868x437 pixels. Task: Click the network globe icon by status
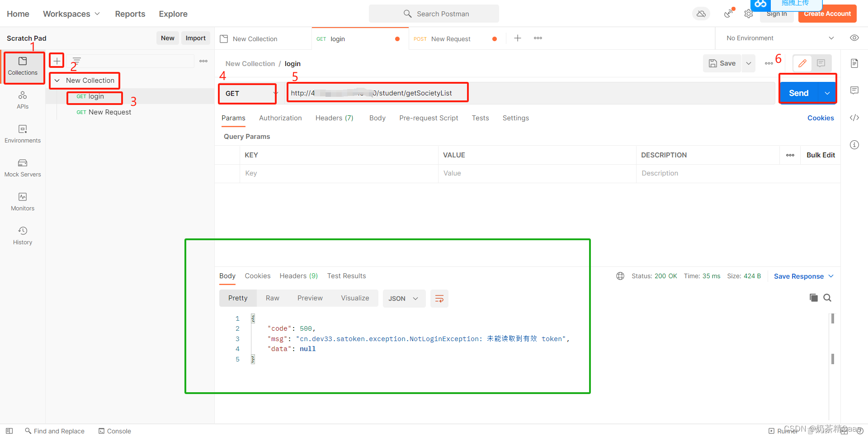tap(620, 276)
